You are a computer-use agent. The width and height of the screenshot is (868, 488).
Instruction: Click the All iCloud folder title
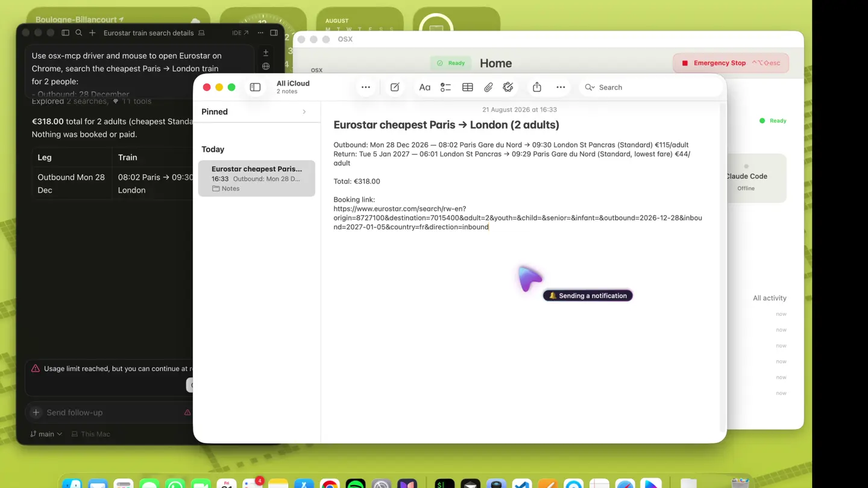(293, 84)
